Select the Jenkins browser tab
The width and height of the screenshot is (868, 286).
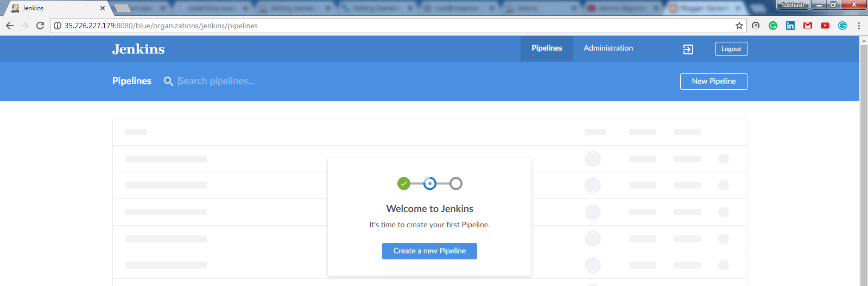(x=56, y=8)
